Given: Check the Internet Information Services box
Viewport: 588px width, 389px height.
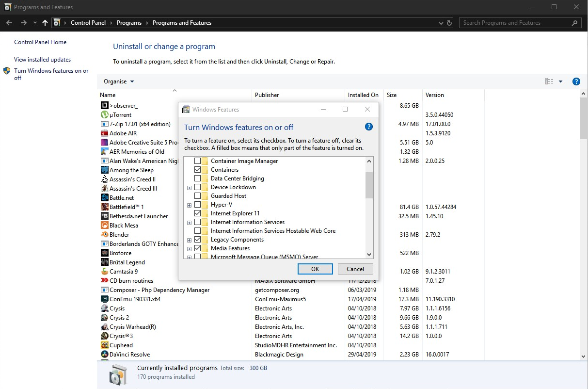Looking at the screenshot, I should [197, 222].
